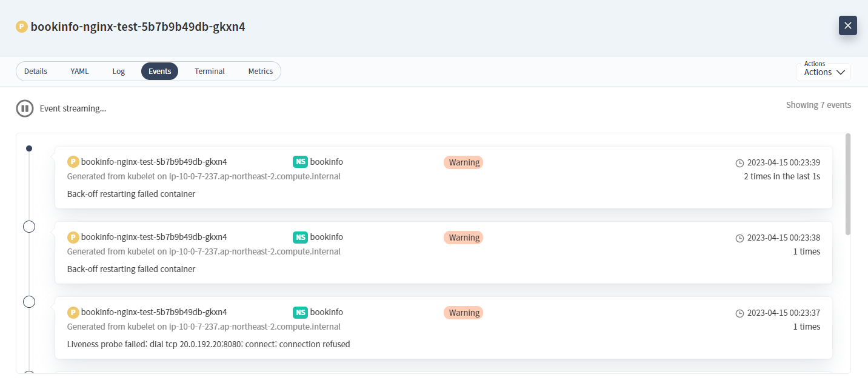Viewport: 868px width, 389px height.
Task: Open bookinfo namespace in 00:23:39 event
Action: (327, 162)
